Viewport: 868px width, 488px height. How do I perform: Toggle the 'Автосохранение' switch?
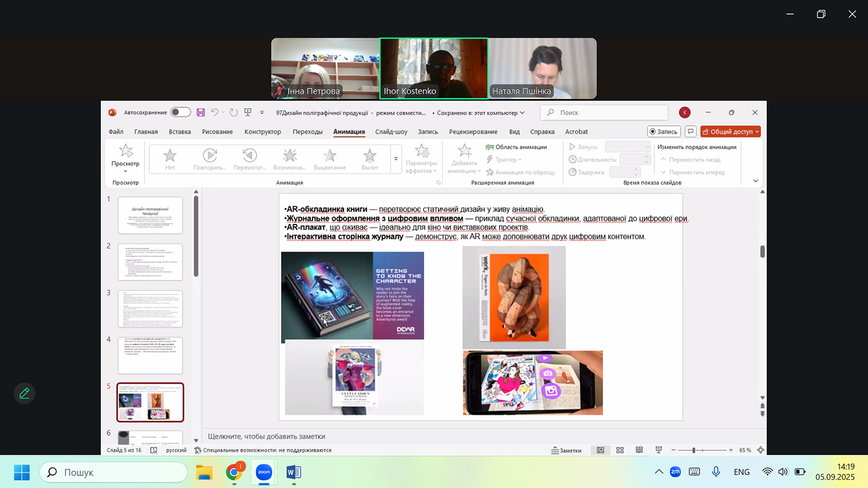tap(181, 112)
